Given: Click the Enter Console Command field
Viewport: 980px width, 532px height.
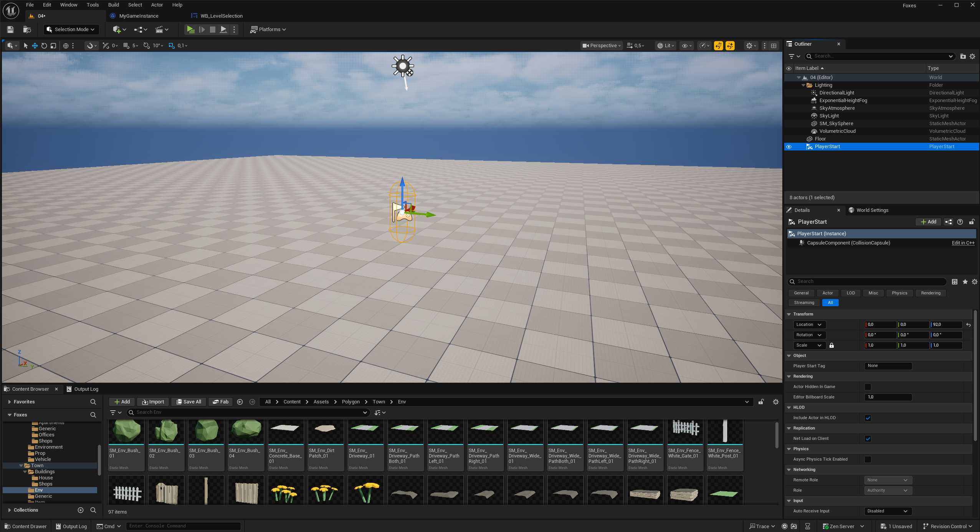Looking at the screenshot, I should 183,526.
